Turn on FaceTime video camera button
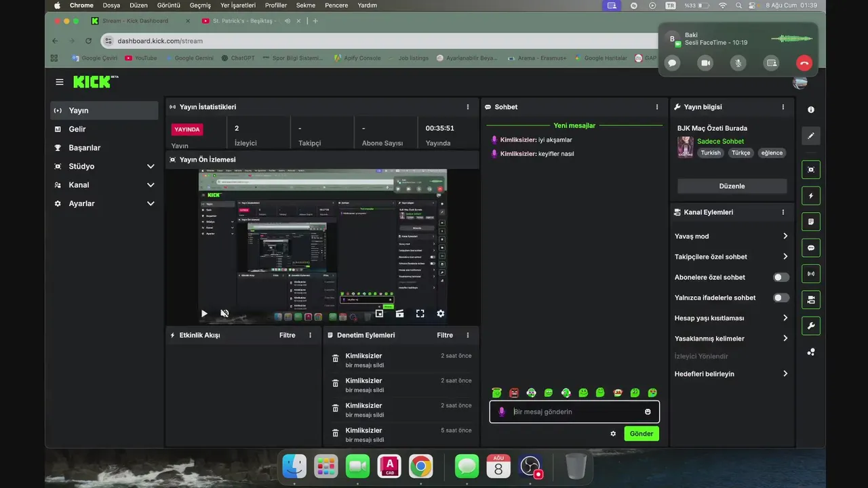Screen dimensions: 868x488 pos(705,63)
